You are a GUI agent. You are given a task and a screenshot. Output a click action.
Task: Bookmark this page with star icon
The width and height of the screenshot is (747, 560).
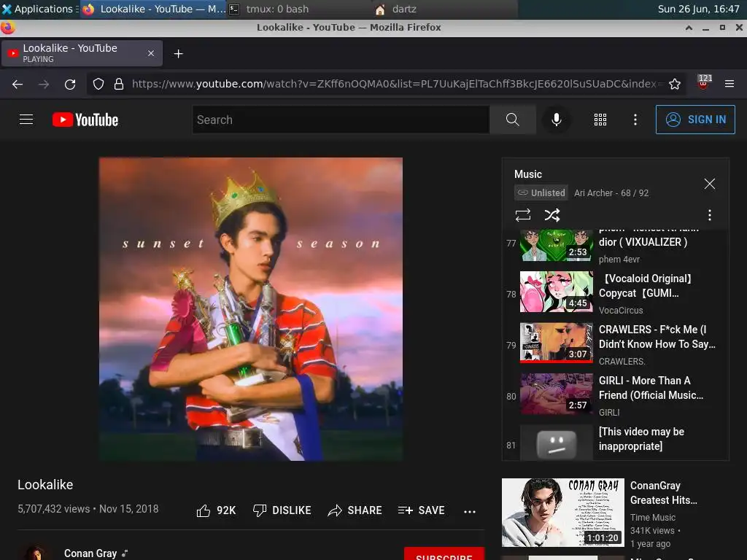point(675,85)
